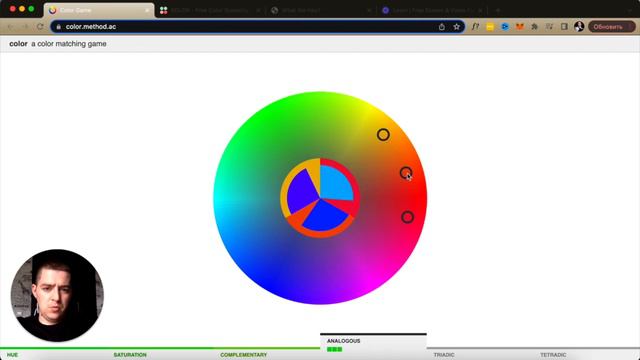Click the browser reload button

click(x=40, y=27)
